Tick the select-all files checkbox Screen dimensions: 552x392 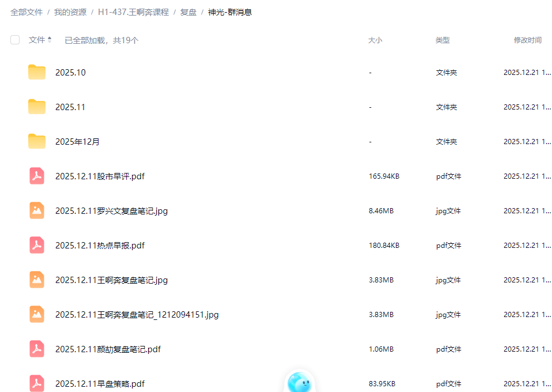[14, 40]
